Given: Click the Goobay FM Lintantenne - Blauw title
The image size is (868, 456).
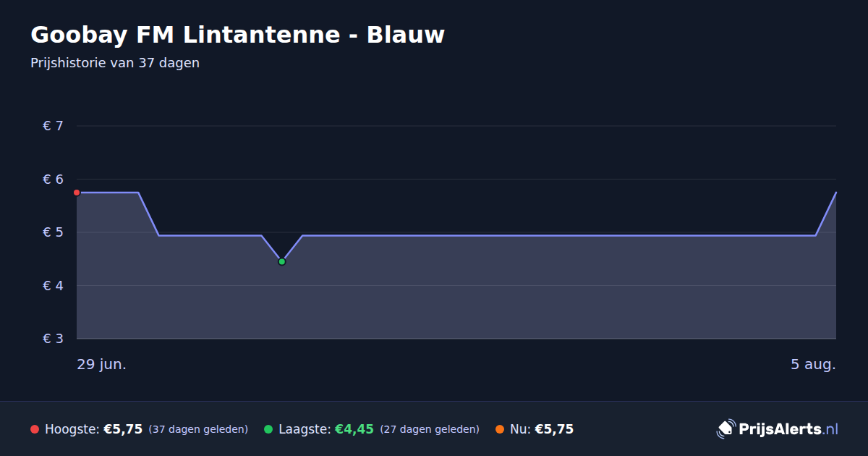Looking at the screenshot, I should pyautogui.click(x=237, y=35).
